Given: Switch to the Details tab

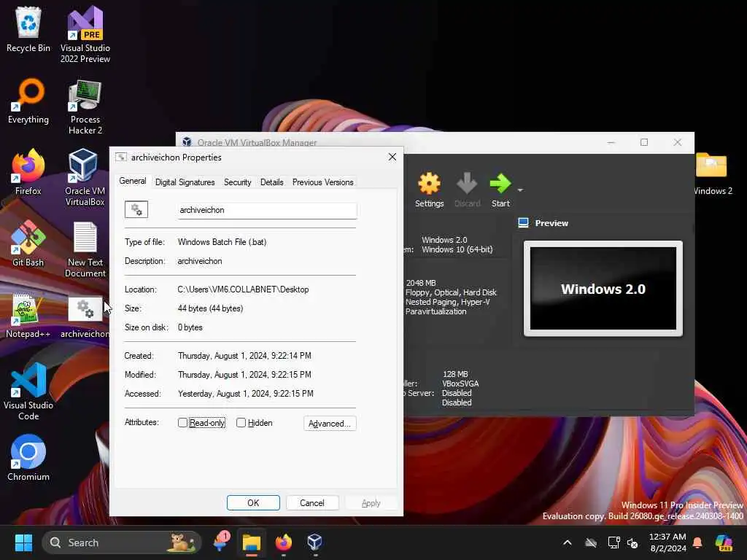Looking at the screenshot, I should click(x=271, y=182).
